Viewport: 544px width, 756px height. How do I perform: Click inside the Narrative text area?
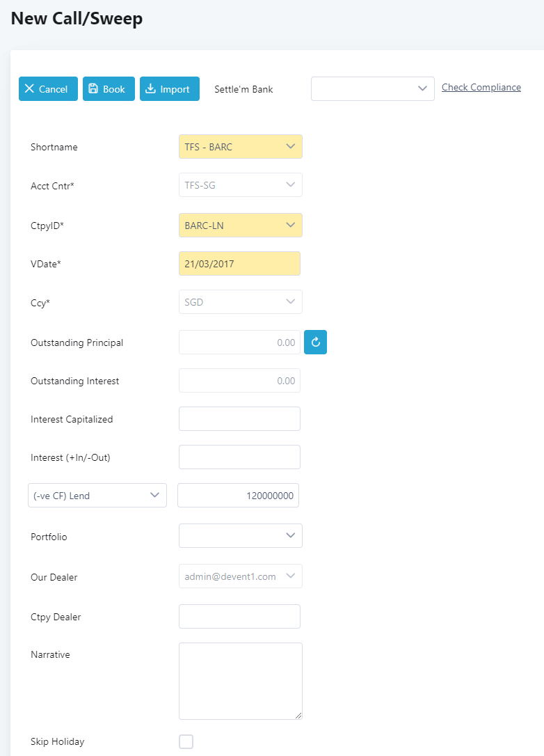click(240, 681)
